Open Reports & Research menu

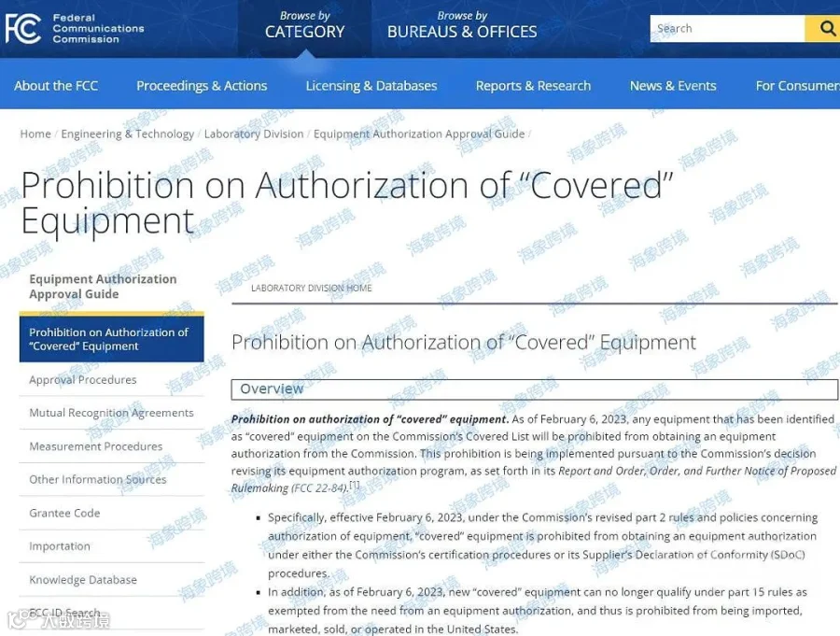[x=533, y=86]
